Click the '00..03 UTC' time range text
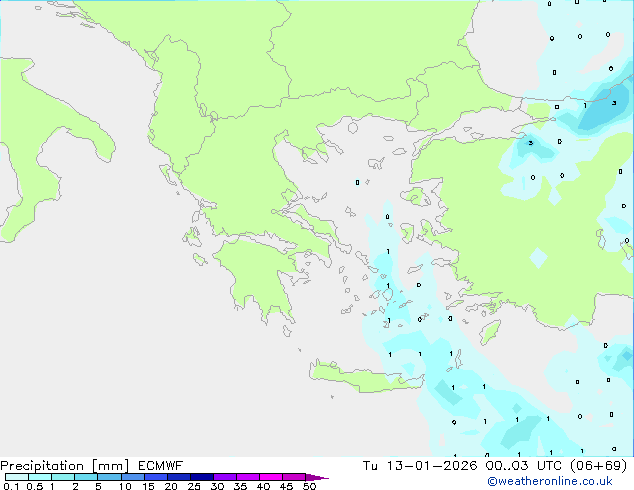The image size is (634, 490). pyautogui.click(x=524, y=466)
